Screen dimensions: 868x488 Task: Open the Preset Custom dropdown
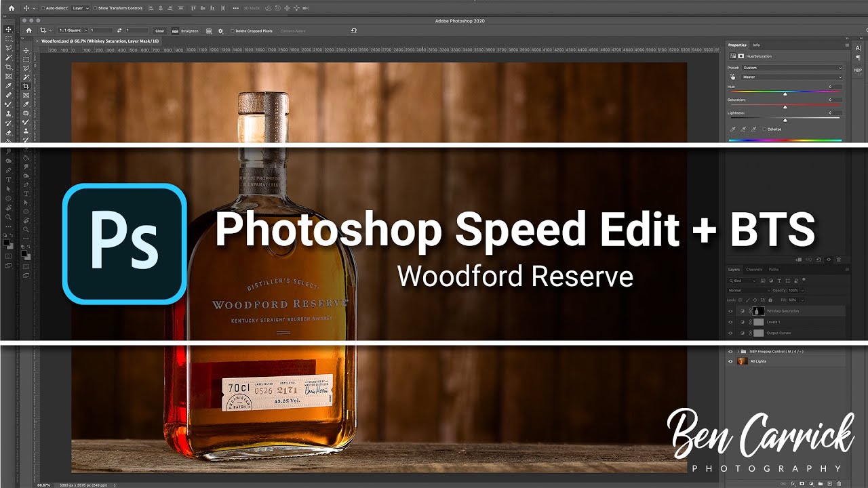point(792,68)
